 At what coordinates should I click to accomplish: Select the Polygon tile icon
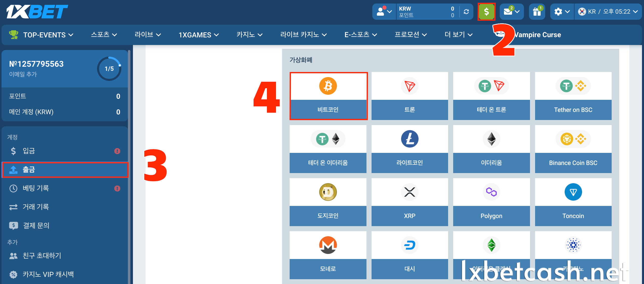pos(491,192)
